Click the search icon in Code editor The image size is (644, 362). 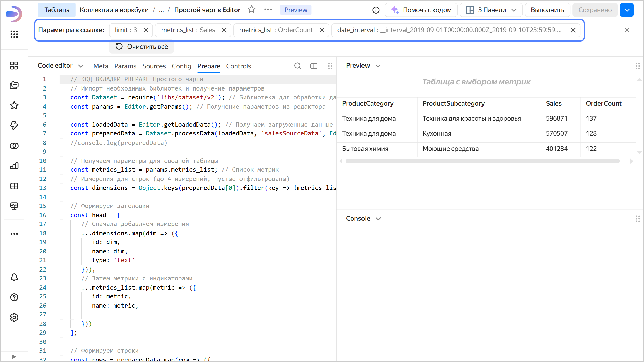298,66
